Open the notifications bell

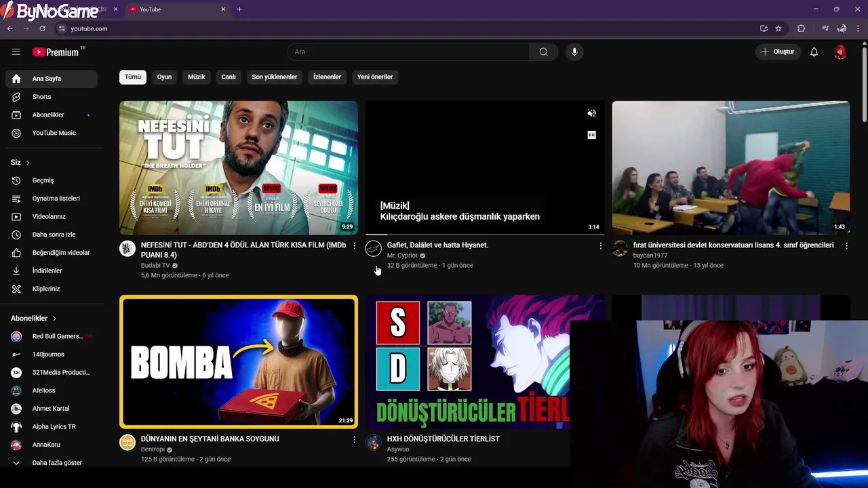coord(814,52)
